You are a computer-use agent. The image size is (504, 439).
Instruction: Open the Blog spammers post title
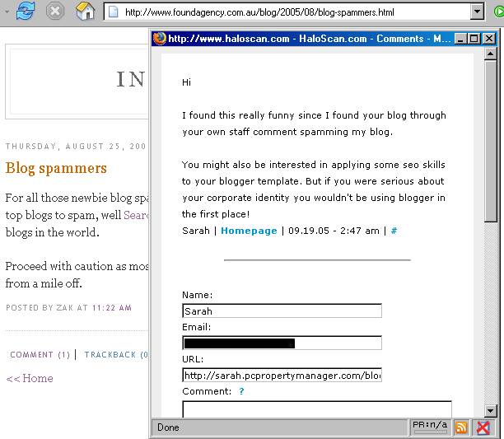click(56, 168)
